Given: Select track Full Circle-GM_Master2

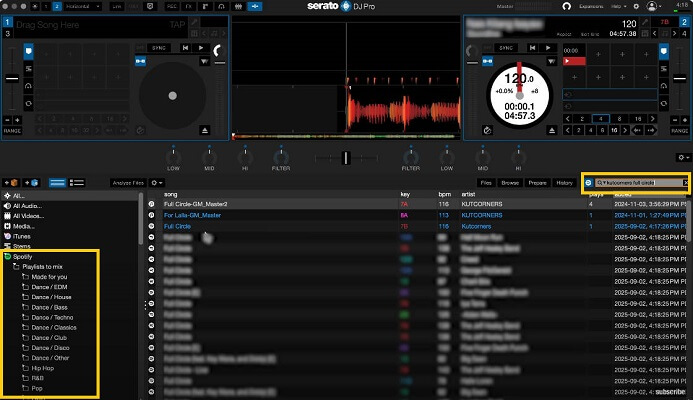Looking at the screenshot, I should coord(195,204).
